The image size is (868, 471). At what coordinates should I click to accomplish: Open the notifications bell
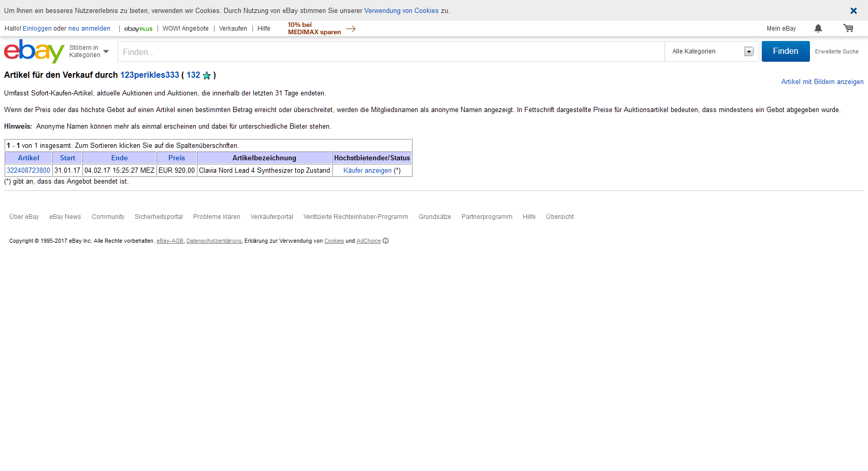pyautogui.click(x=818, y=29)
